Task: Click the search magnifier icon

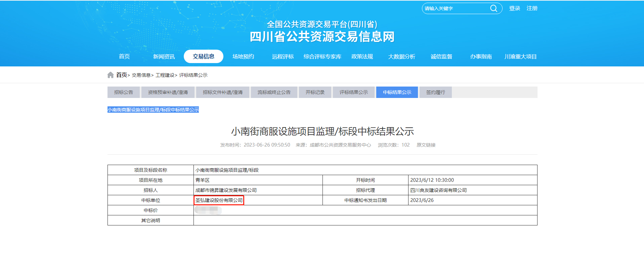Action: (493, 8)
